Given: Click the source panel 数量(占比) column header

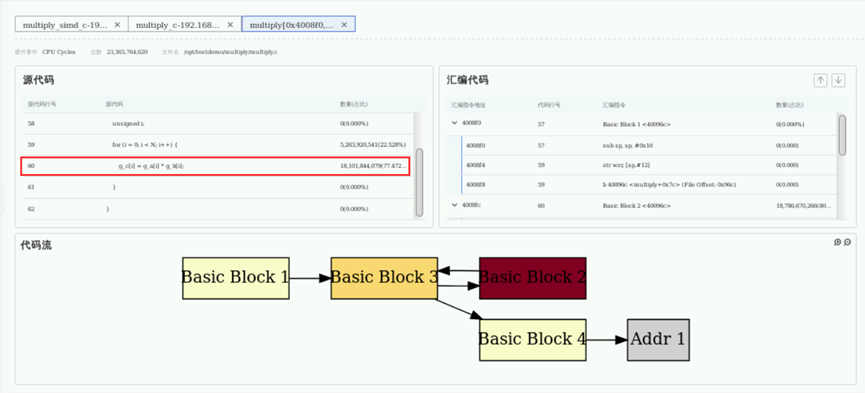Looking at the screenshot, I should tap(354, 104).
